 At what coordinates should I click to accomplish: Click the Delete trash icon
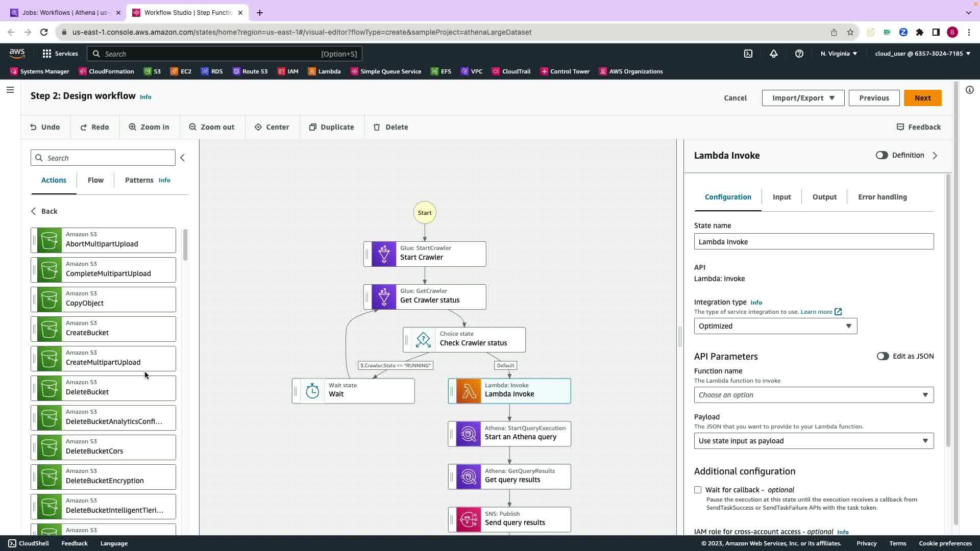click(377, 127)
